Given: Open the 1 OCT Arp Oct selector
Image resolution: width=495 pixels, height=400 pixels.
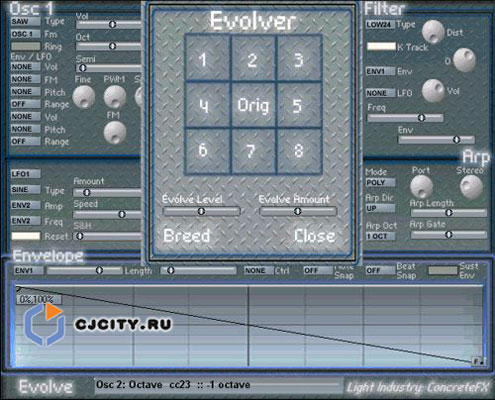Looking at the screenshot, I should pos(380,236).
